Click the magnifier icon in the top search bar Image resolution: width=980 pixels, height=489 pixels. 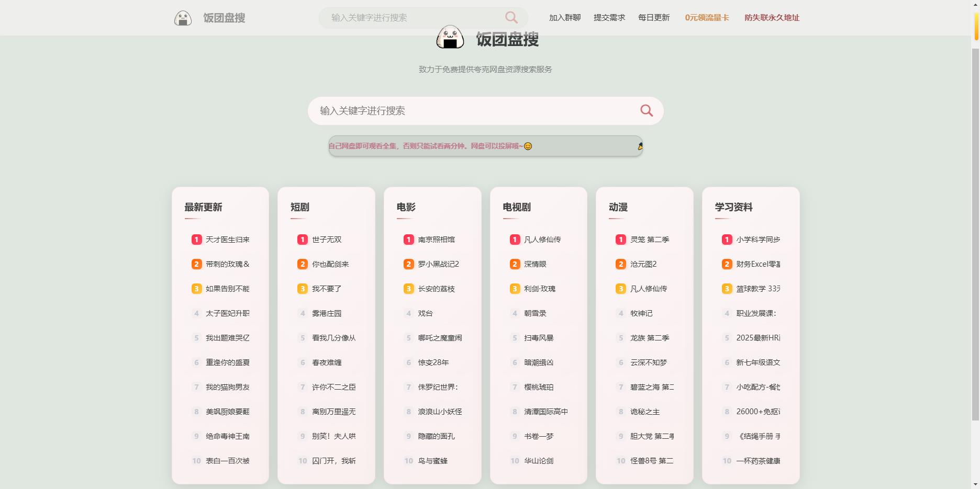tap(511, 17)
